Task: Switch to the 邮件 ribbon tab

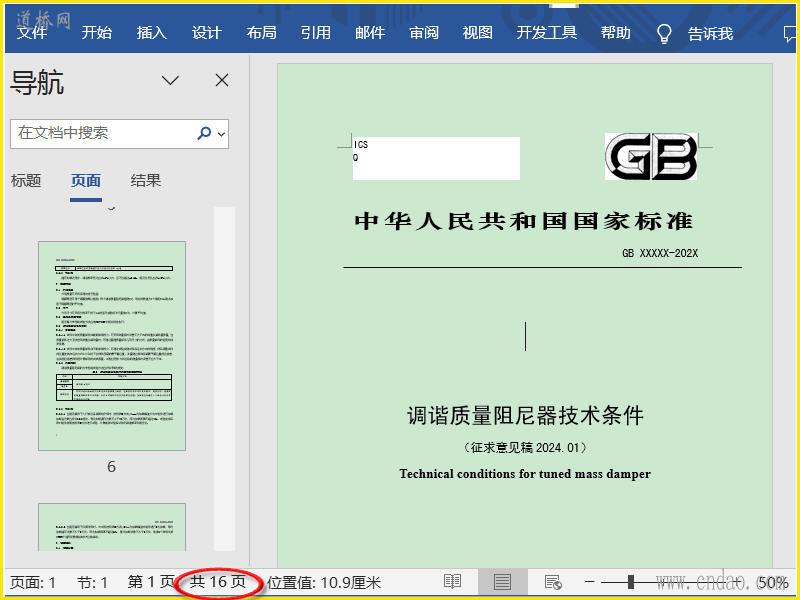Action: (370, 33)
